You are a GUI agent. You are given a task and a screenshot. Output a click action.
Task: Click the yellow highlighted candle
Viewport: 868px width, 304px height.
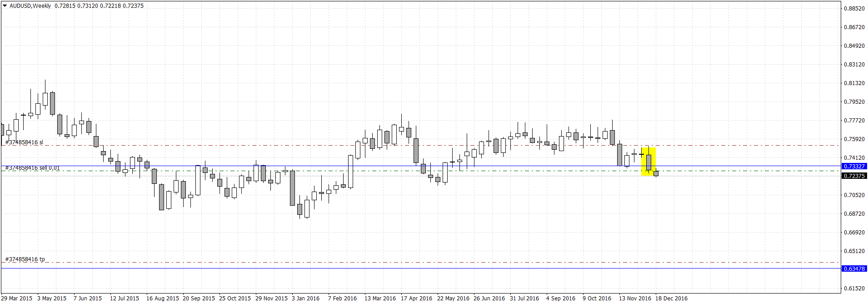coord(649,161)
